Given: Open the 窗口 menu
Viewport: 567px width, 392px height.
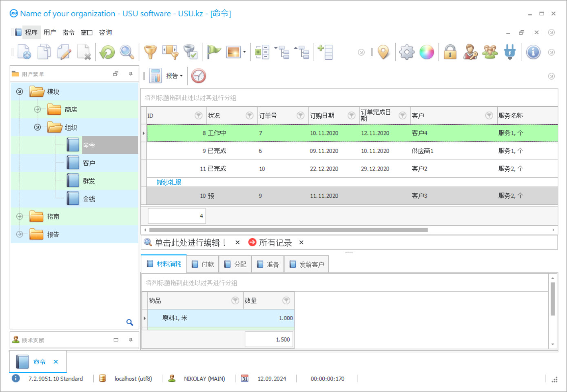Looking at the screenshot, I should (87, 32).
